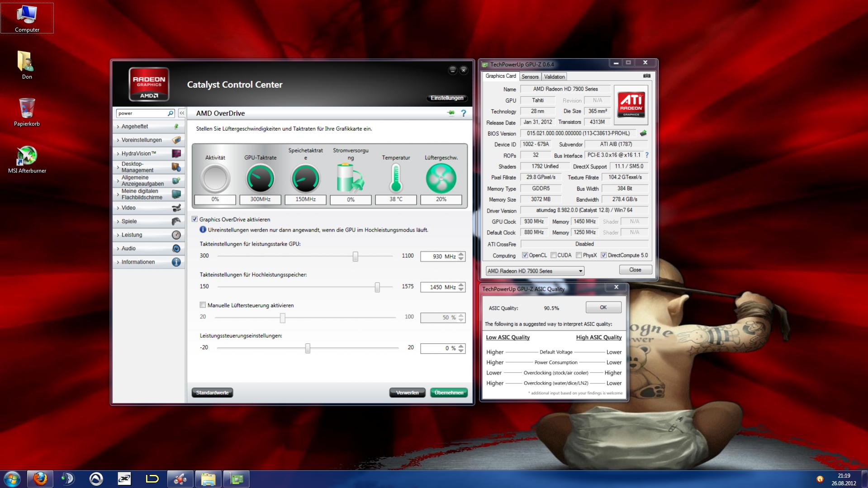Click the green pin icon in AMD OverDrive header
The height and width of the screenshot is (488, 868).
(x=451, y=113)
